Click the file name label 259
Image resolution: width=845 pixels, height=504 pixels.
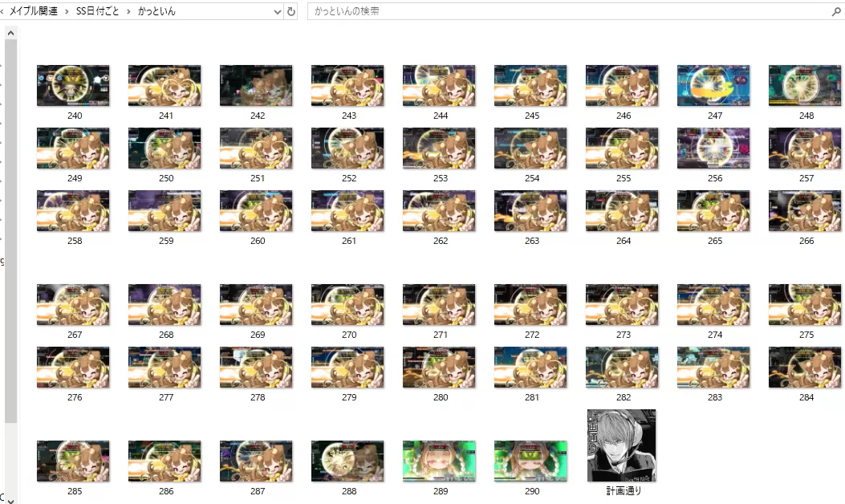[x=166, y=241]
